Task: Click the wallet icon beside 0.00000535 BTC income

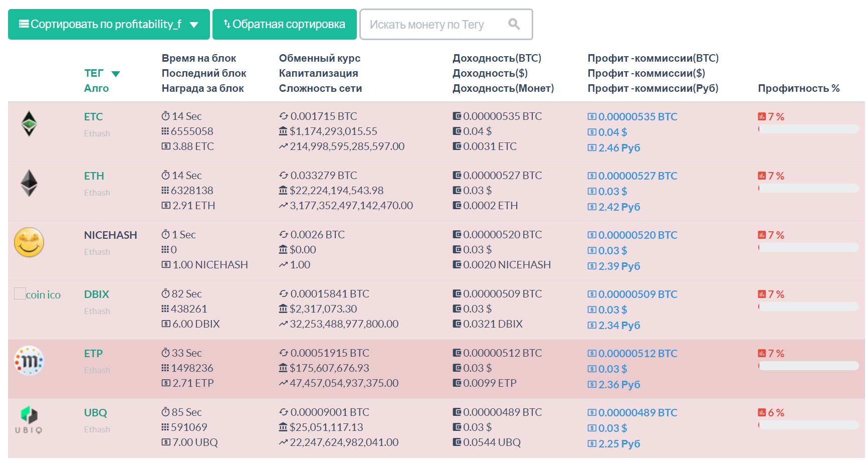Action: (x=457, y=116)
